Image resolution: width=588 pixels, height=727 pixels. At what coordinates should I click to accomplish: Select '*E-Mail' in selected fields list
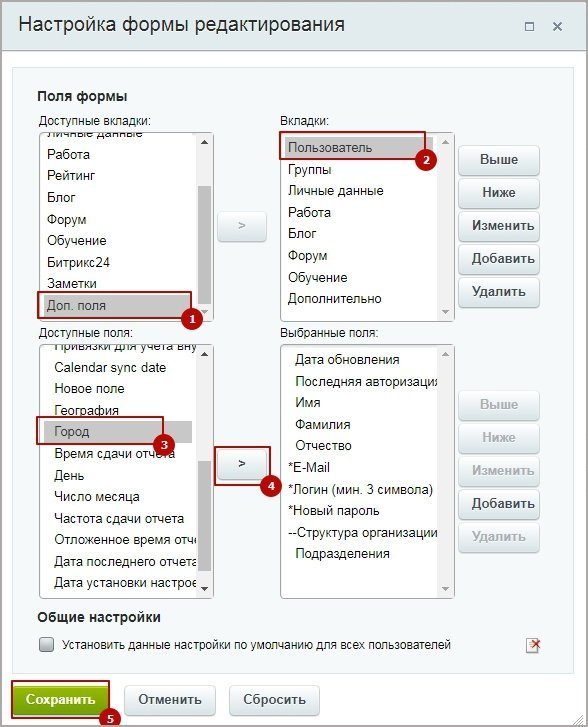(x=359, y=467)
